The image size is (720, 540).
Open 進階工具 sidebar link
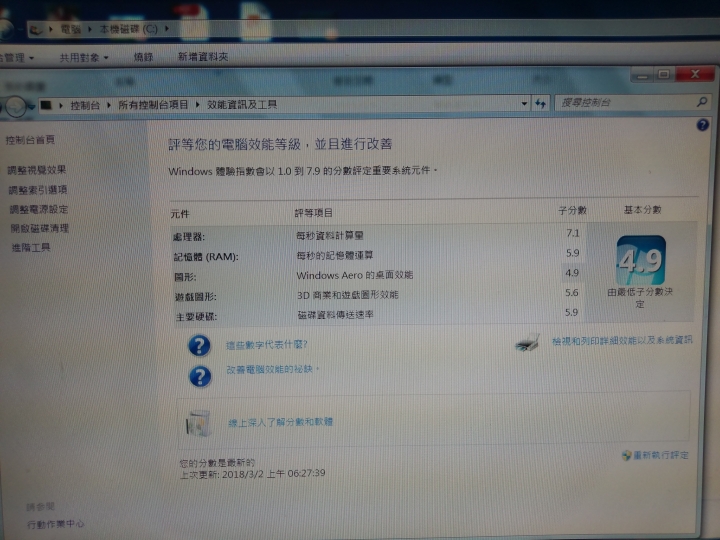tap(31, 248)
